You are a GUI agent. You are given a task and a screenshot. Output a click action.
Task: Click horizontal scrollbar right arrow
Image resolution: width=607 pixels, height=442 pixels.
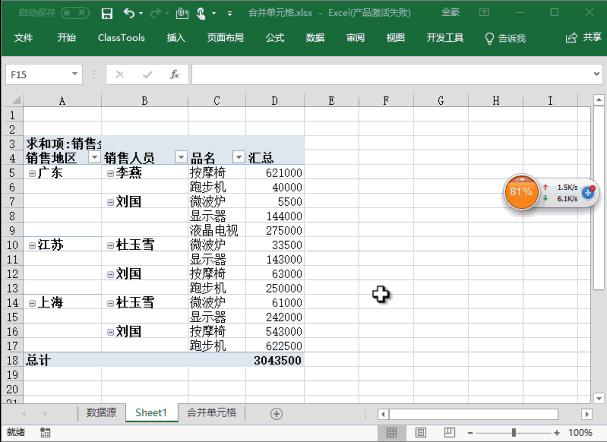coord(587,414)
